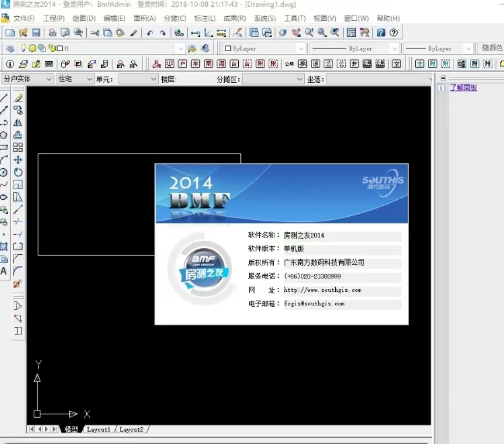This screenshot has height=444, width=504.
Task: Click the red 户 room-type icon
Action: coord(182,64)
